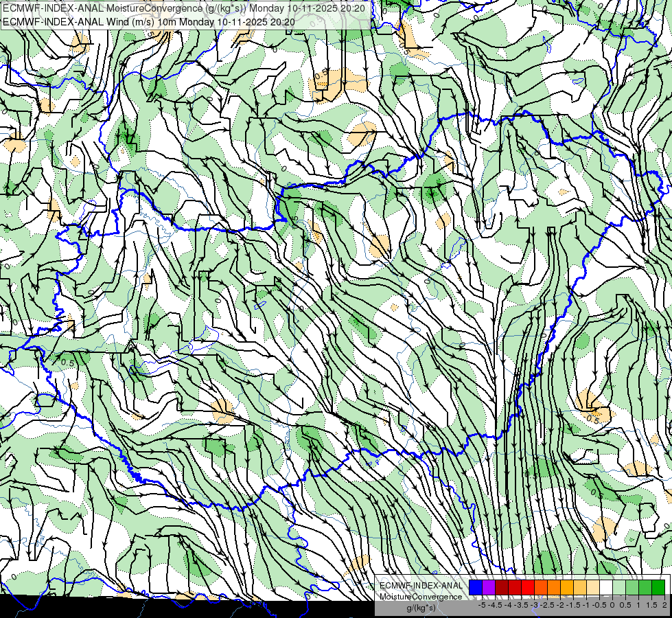Click the -3.5 value on the legend scale
This screenshot has width=672, height=618.
coord(520,605)
